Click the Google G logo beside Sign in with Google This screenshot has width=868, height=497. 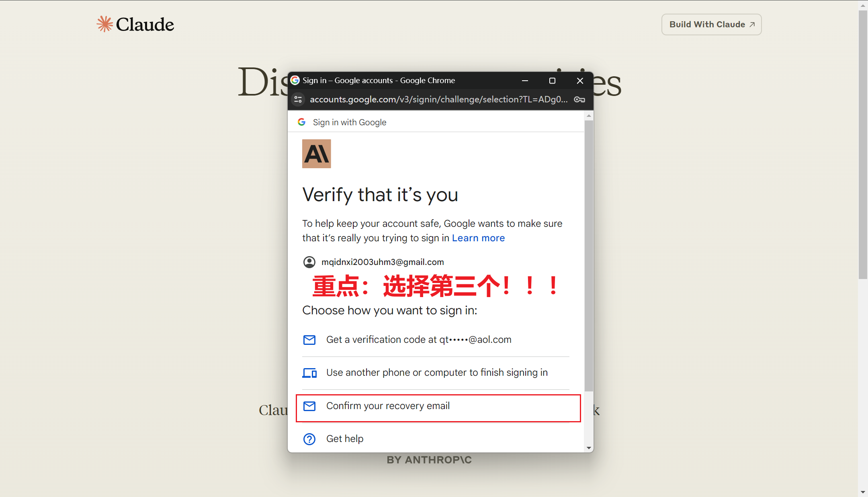click(301, 122)
